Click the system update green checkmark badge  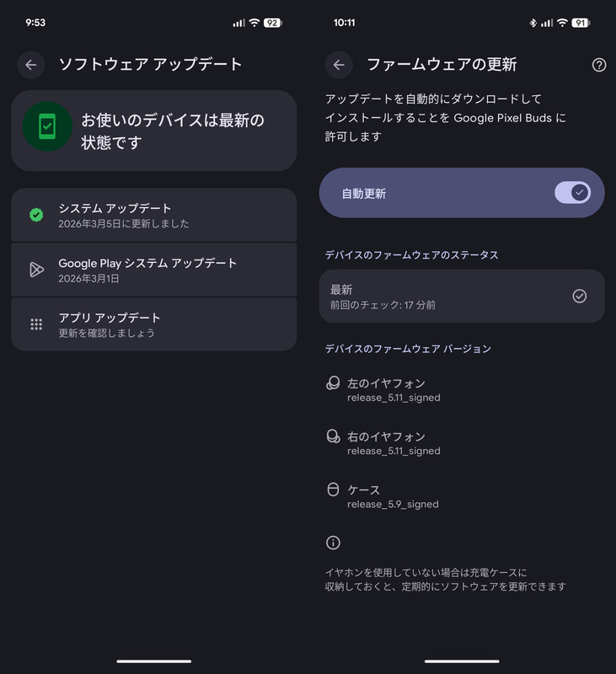click(x=35, y=216)
